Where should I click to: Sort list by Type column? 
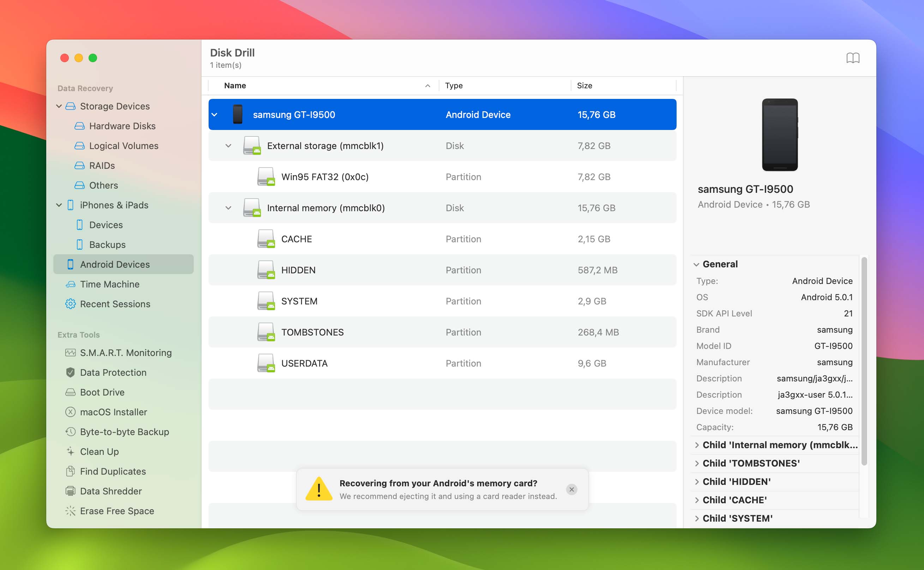coord(505,85)
